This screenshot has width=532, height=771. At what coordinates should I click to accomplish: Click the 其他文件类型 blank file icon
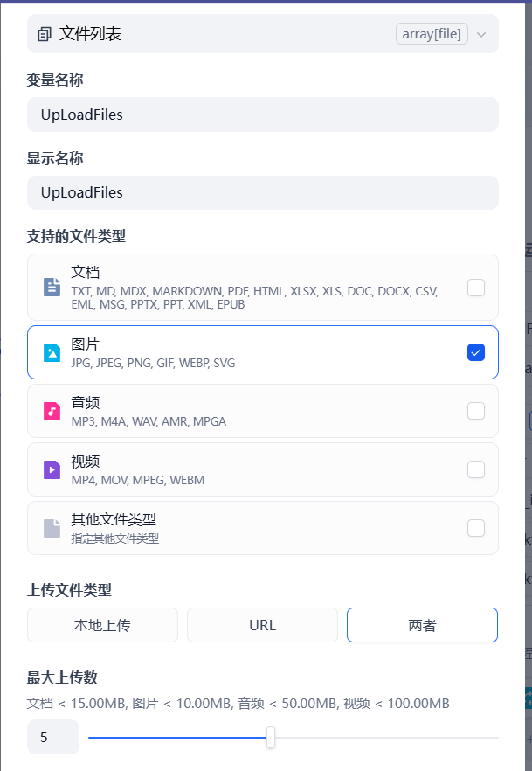pyautogui.click(x=52, y=528)
